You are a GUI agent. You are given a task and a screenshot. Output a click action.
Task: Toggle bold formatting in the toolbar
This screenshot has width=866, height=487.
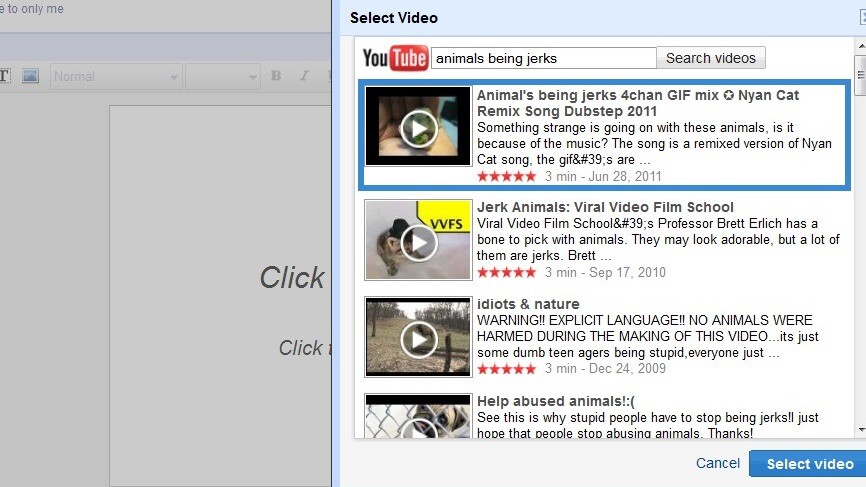pyautogui.click(x=276, y=76)
